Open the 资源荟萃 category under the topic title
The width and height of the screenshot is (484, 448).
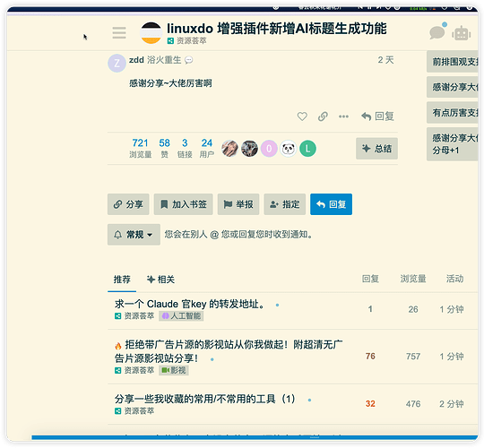186,40
